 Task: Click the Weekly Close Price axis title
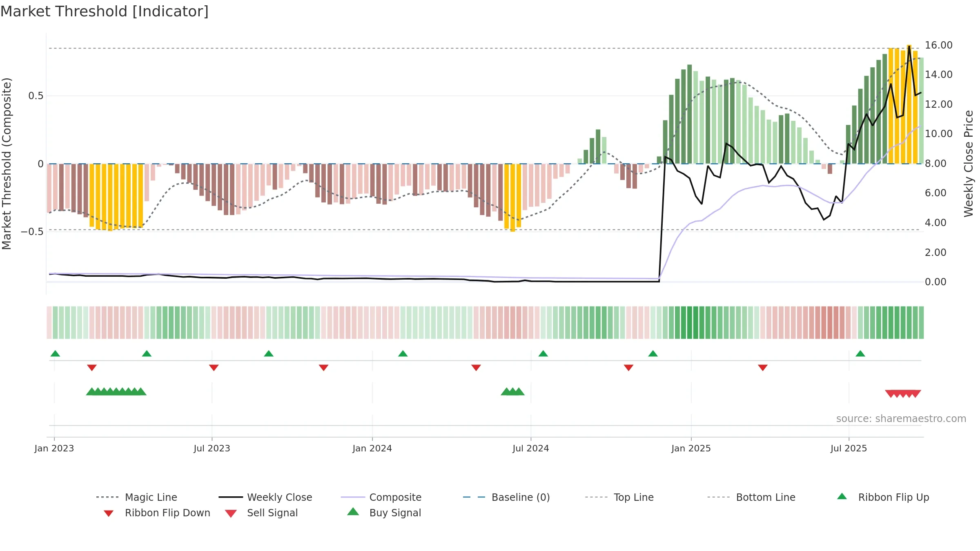click(969, 164)
